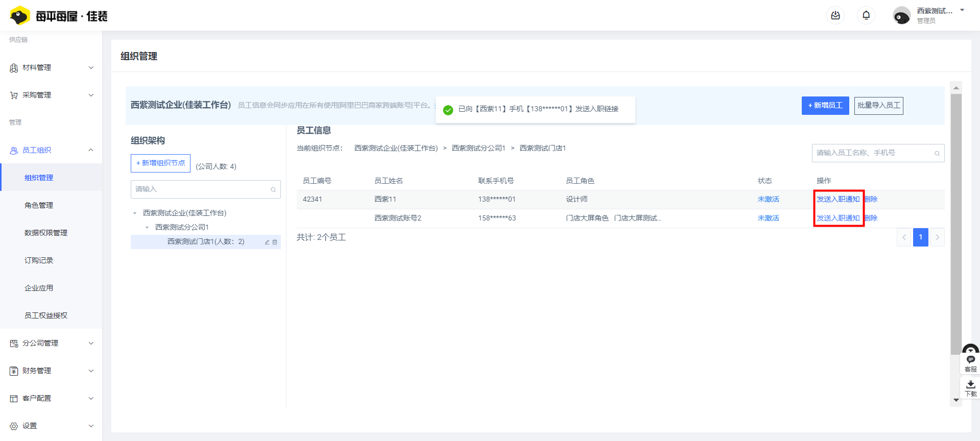Open 角色管理 in the sidebar
980x441 pixels.
point(39,205)
